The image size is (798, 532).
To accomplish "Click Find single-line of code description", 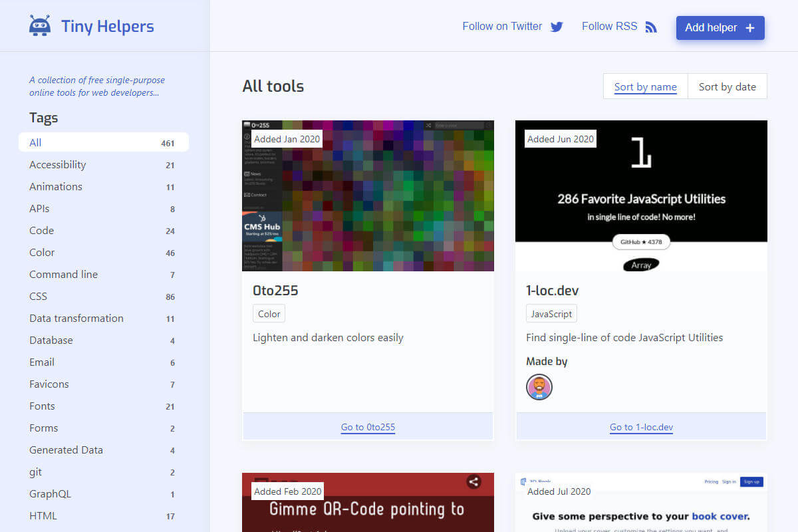I will 624,338.
